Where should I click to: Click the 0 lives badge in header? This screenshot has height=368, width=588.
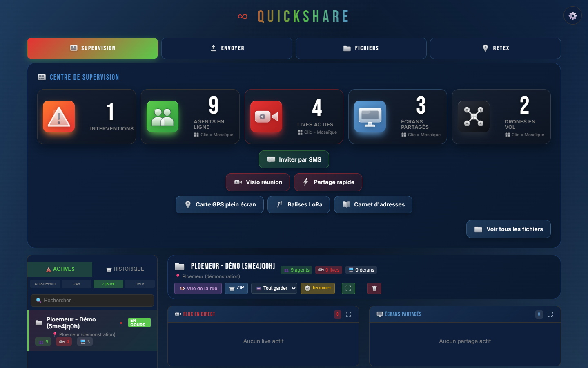pos(329,270)
